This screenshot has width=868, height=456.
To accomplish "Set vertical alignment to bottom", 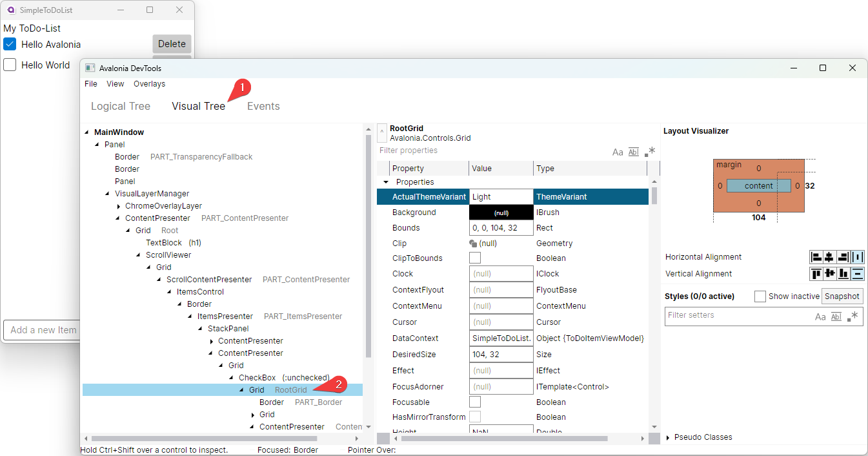I will [844, 274].
